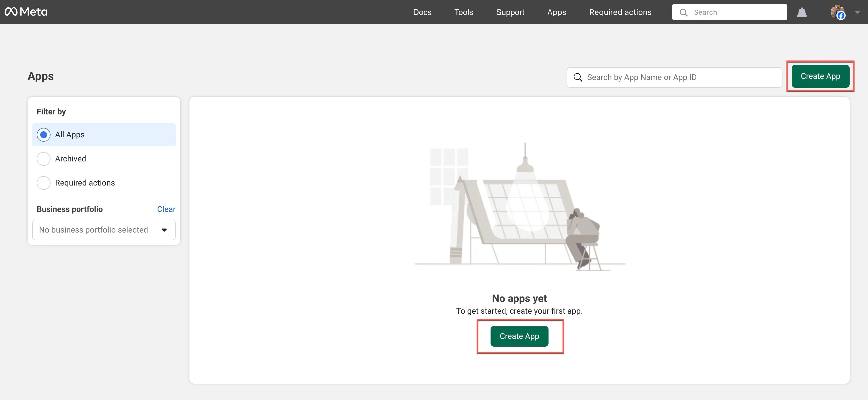The height and width of the screenshot is (400, 868).
Task: Open the Docs menu
Action: click(422, 12)
